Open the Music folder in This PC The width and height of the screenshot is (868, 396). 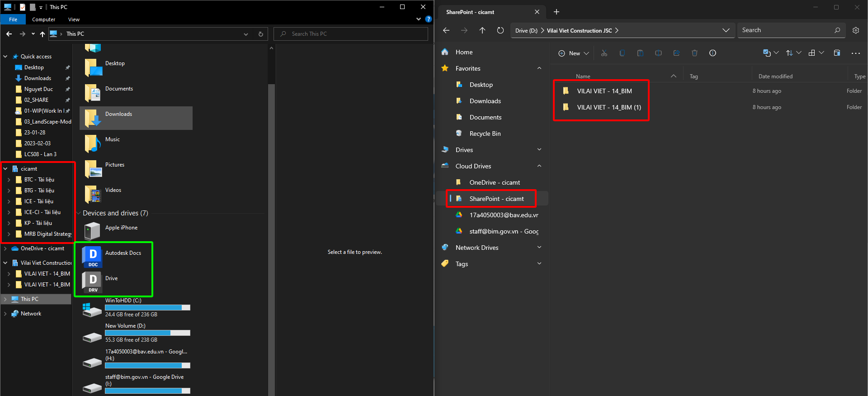136,143
